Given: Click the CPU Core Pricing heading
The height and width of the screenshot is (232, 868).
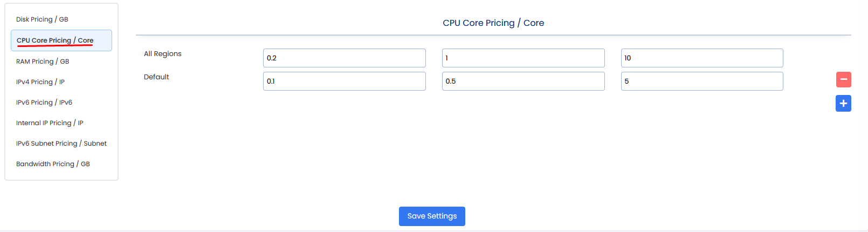Looking at the screenshot, I should pos(493,23).
